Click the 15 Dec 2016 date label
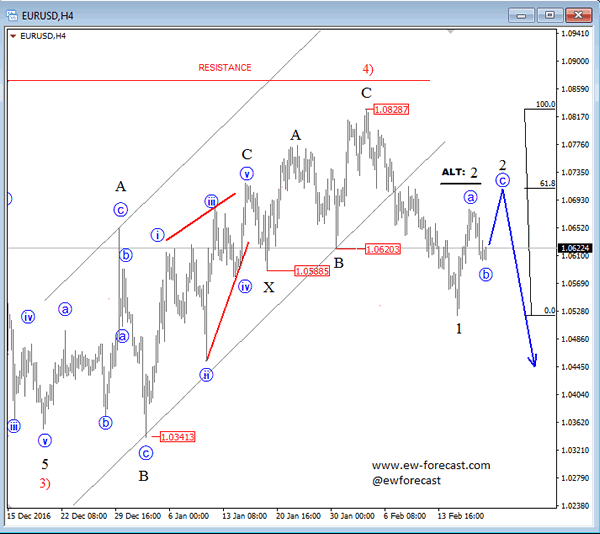This screenshot has height=534, width=600. tap(29, 516)
